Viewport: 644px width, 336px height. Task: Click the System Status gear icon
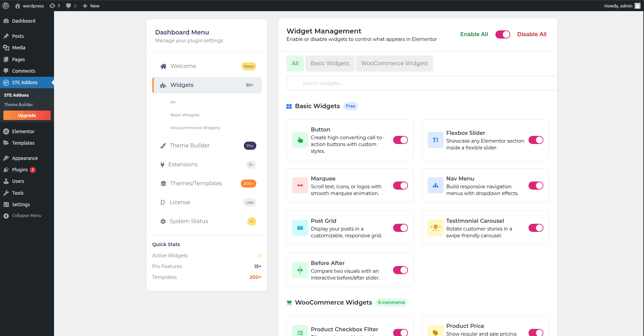point(163,221)
